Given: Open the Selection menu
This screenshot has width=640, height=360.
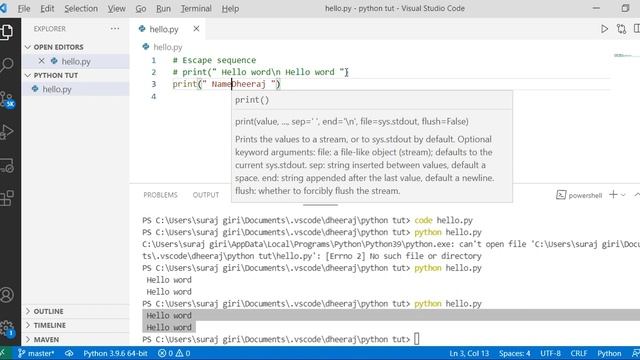Looking at the screenshot, I should [81, 9].
